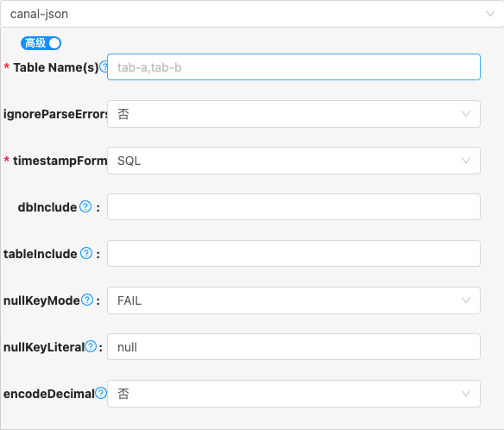Focus the tableInclude text field
This screenshot has width=504, height=430.
pos(293,254)
